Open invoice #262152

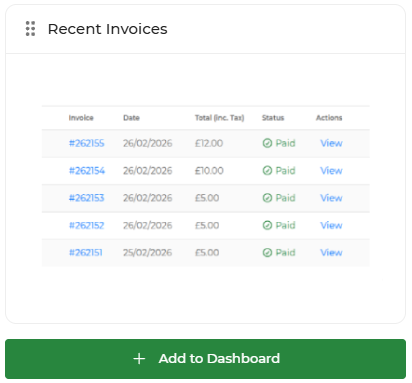87,225
